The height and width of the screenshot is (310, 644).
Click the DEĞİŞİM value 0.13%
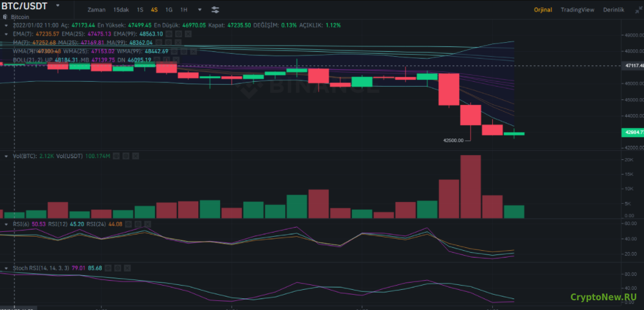tap(288, 25)
